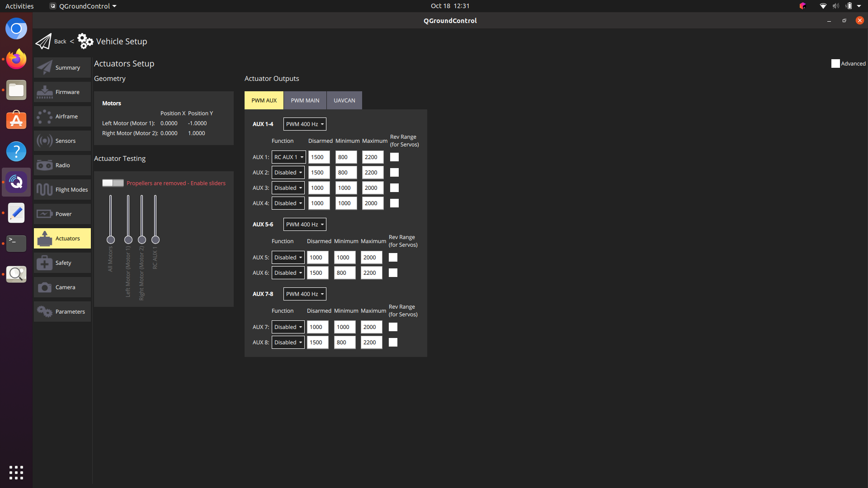868x488 pixels.
Task: Click the Left Motor (Motor 1) slider handle
Action: [128, 240]
